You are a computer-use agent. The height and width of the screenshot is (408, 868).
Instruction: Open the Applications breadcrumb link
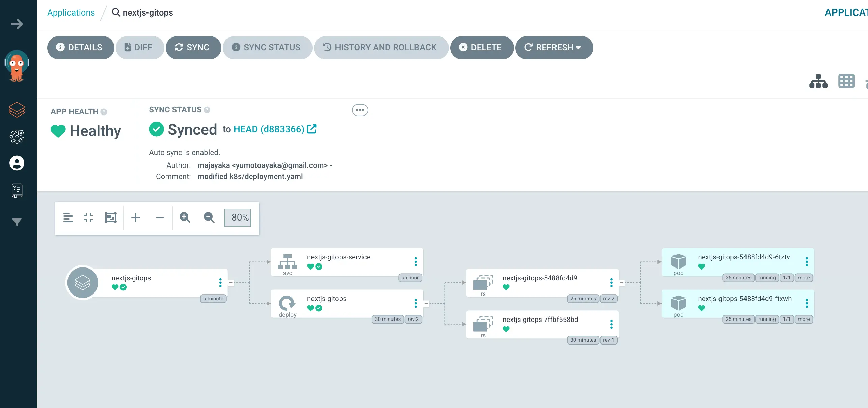[x=71, y=12]
